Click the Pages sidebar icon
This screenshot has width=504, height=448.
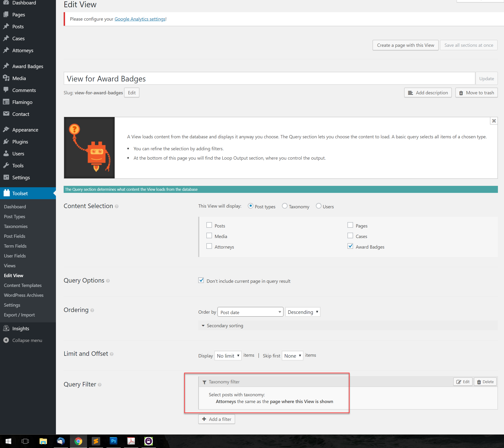click(x=6, y=15)
